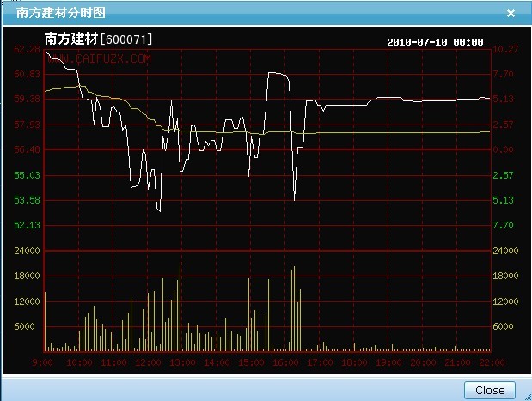532x401 pixels.
Task: Click the 11:00 time axis label
Action: [113, 362]
